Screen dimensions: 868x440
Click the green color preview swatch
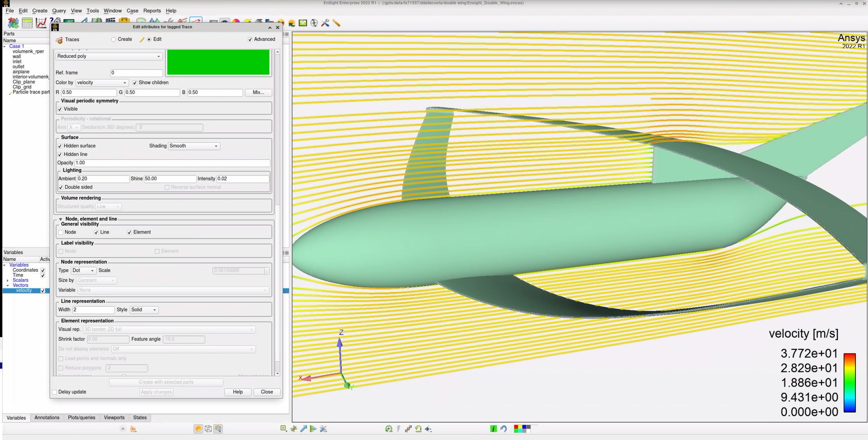pyautogui.click(x=218, y=62)
